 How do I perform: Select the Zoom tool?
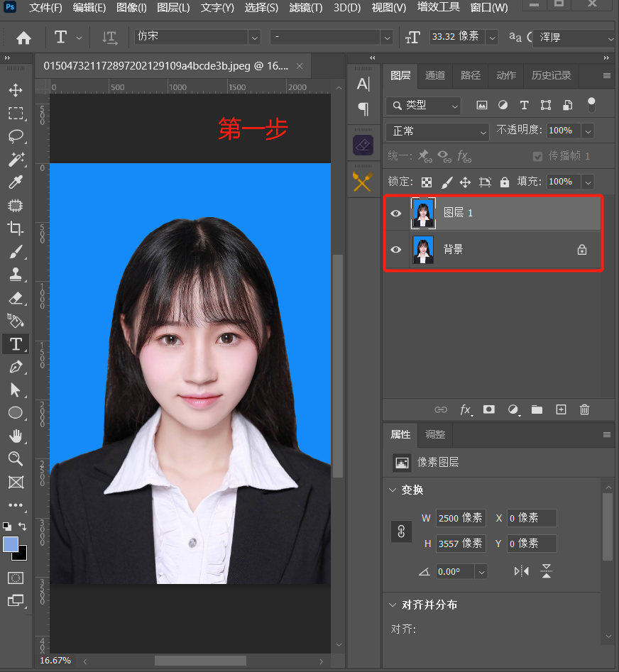16,458
